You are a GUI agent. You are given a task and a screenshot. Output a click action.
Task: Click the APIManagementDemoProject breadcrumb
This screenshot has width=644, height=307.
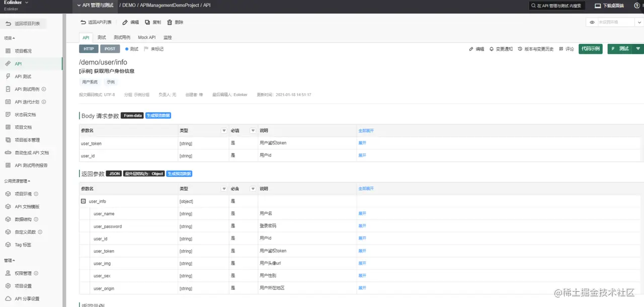pos(170,5)
